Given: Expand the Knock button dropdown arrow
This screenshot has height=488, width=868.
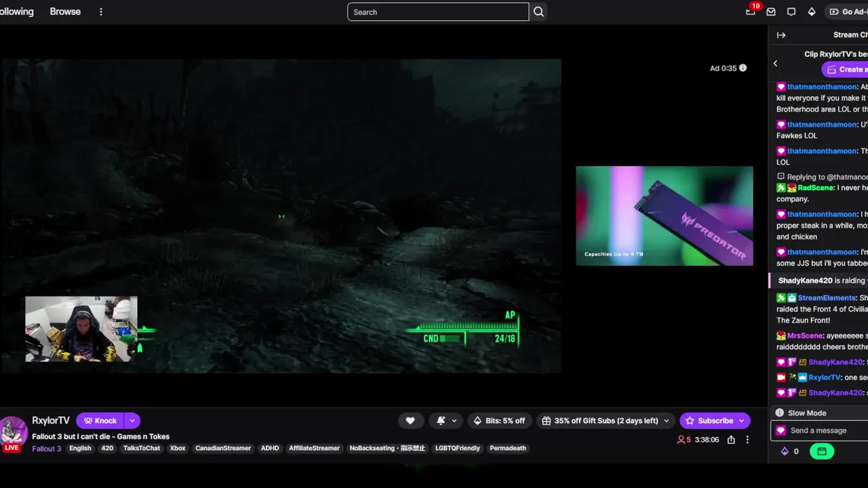Looking at the screenshot, I should pos(132,421).
